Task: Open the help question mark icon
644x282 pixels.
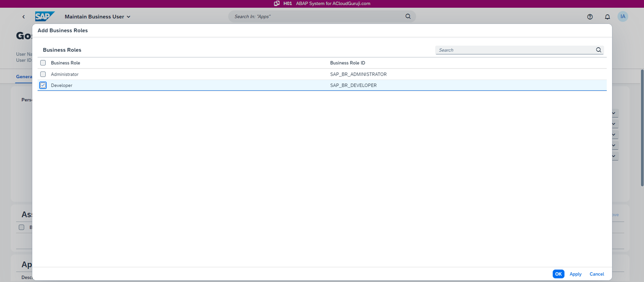Action: click(x=590, y=17)
